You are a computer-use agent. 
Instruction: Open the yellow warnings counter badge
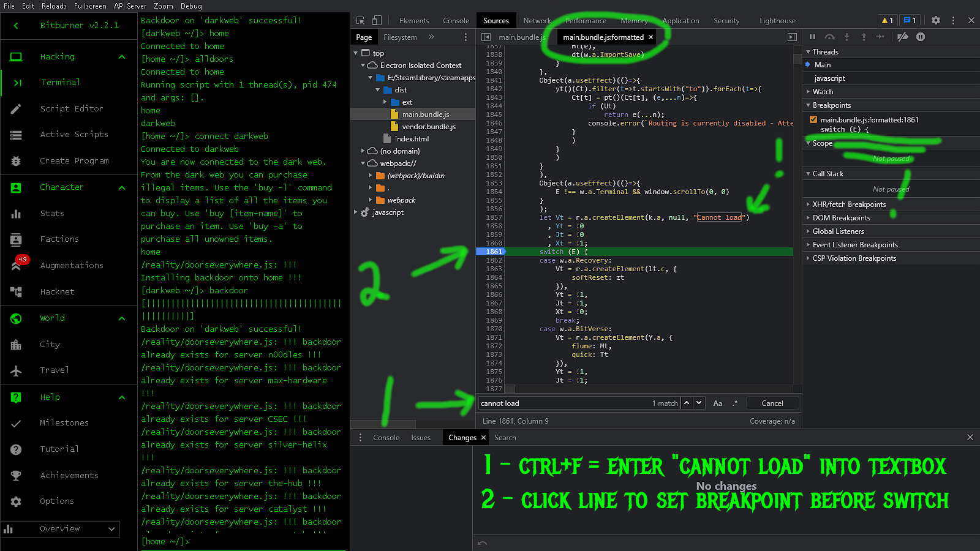pos(887,21)
